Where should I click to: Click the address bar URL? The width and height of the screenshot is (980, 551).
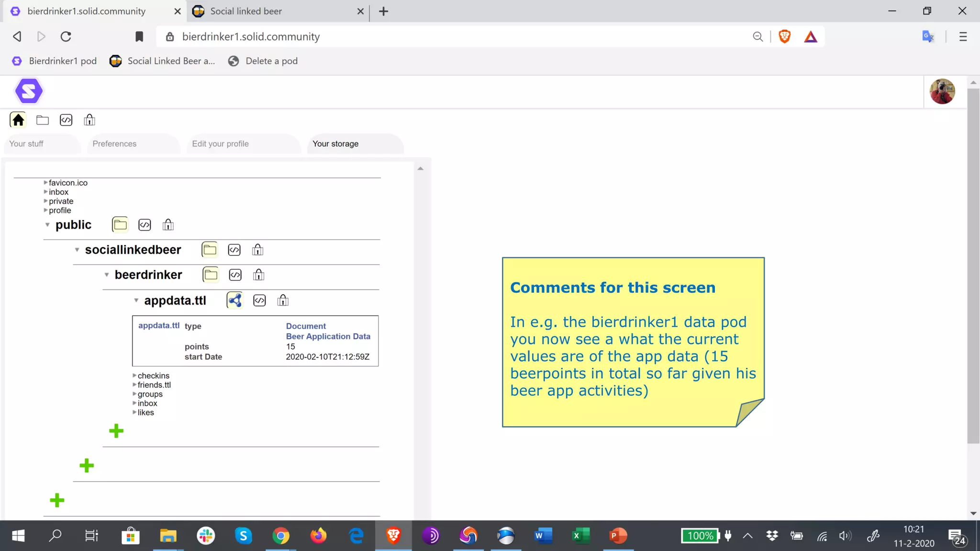[251, 37]
